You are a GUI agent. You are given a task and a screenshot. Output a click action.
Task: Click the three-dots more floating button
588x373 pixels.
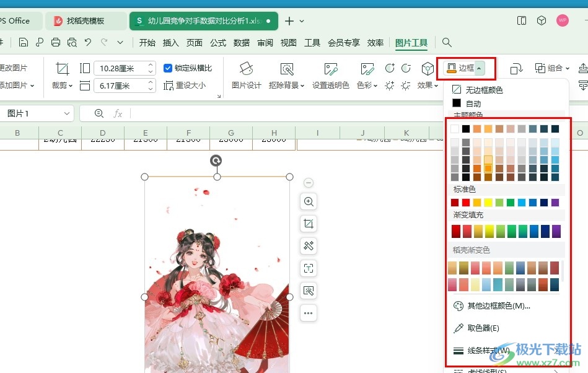tap(308, 313)
